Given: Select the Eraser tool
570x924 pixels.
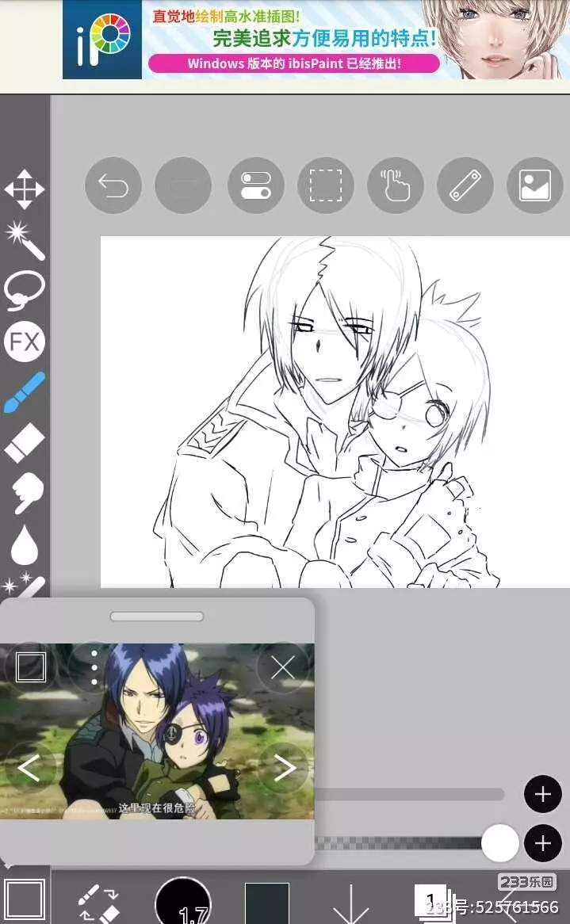Looking at the screenshot, I should [x=25, y=443].
